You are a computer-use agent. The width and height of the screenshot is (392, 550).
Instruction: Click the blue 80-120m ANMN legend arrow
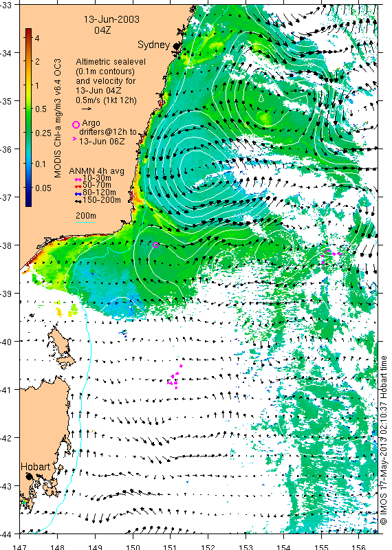(x=78, y=194)
